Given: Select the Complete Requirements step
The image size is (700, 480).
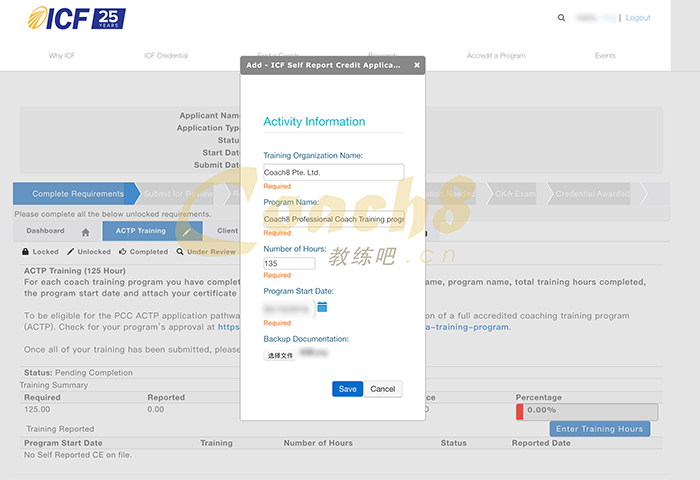Looking at the screenshot, I should pos(77,194).
